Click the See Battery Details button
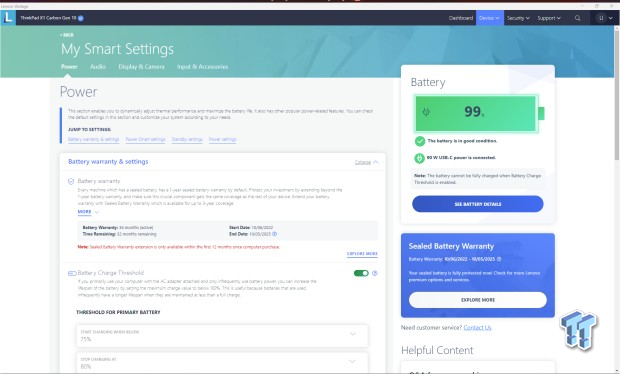The image size is (620, 374). click(478, 204)
